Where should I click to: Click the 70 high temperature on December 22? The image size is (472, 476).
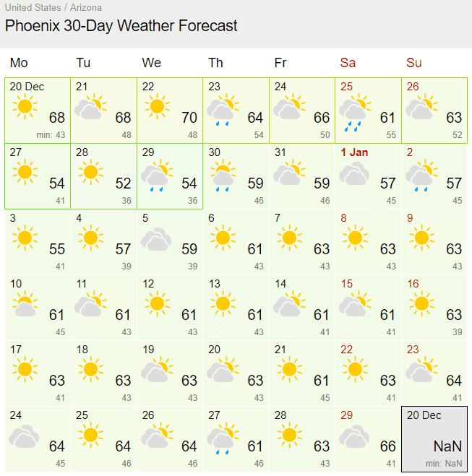(x=189, y=118)
